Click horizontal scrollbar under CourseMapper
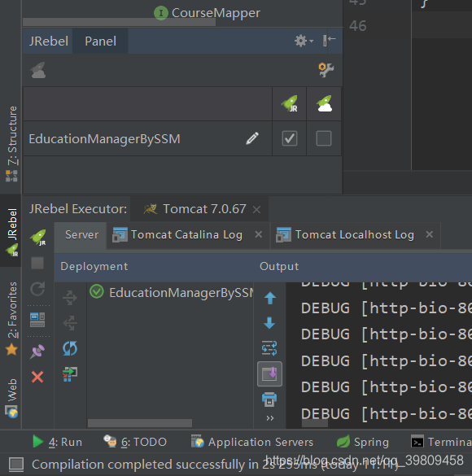 (119, 22)
